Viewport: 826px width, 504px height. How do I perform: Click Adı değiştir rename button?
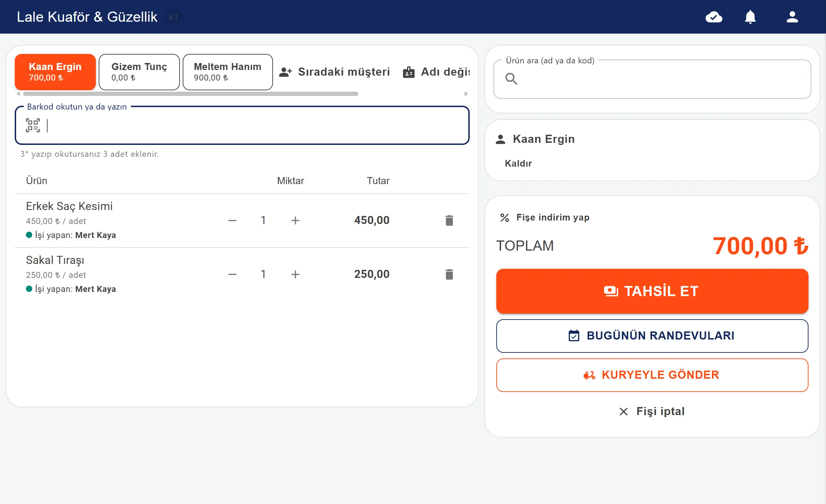click(x=436, y=72)
